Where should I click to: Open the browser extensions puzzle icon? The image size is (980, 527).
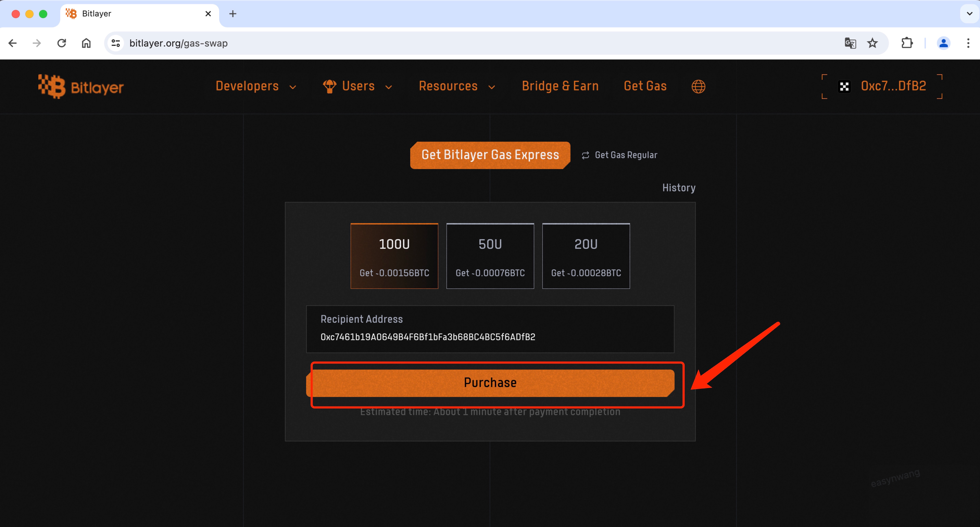click(x=907, y=43)
